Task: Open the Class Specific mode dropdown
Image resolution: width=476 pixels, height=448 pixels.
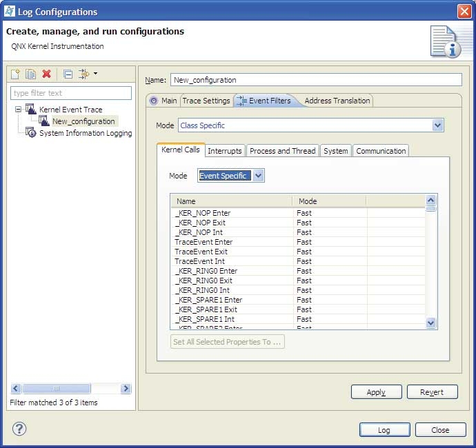Action: [x=437, y=125]
